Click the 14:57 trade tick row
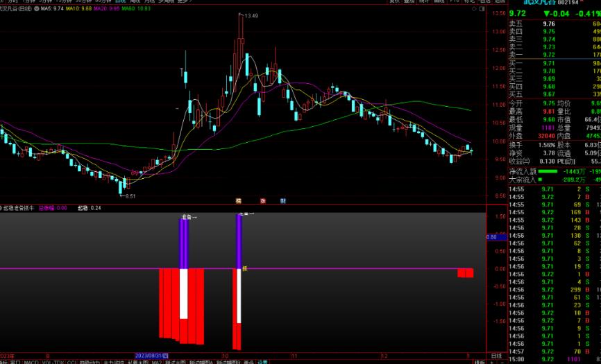The width and height of the screenshot is (601, 364). point(555,352)
